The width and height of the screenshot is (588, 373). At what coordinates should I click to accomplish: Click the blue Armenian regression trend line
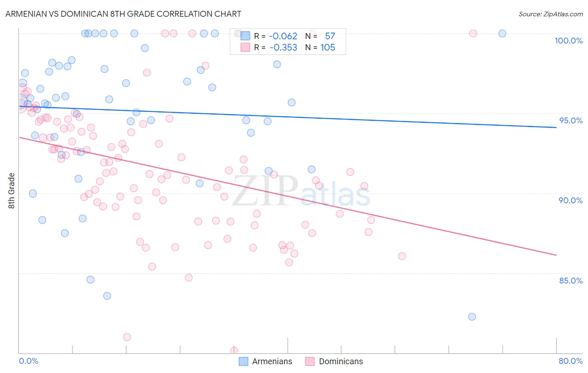287,117
